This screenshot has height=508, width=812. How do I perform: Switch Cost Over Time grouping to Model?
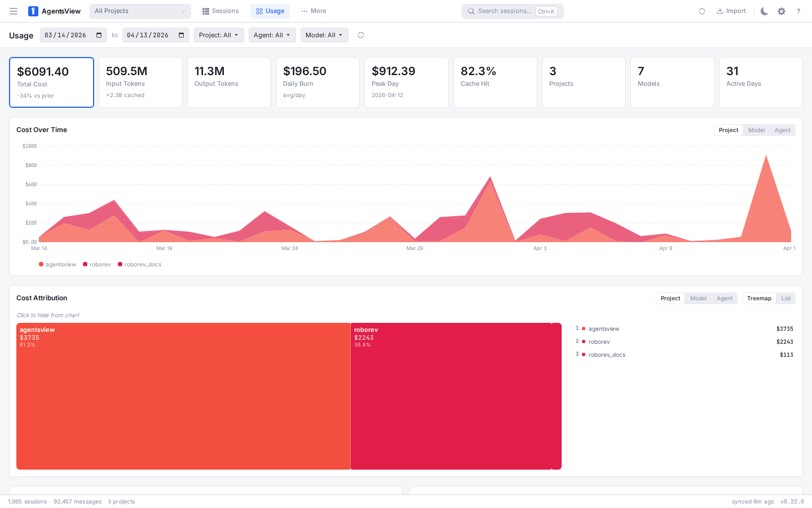coord(756,130)
